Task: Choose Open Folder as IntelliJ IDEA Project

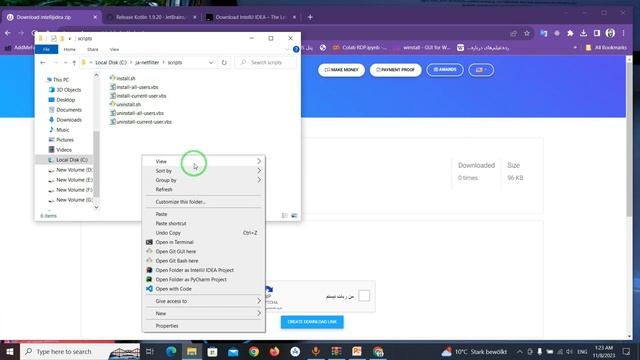Action: click(x=204, y=270)
